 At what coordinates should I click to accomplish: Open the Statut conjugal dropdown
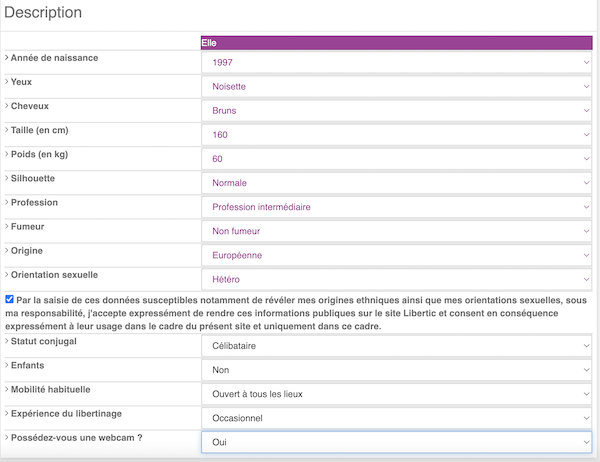[397, 346]
